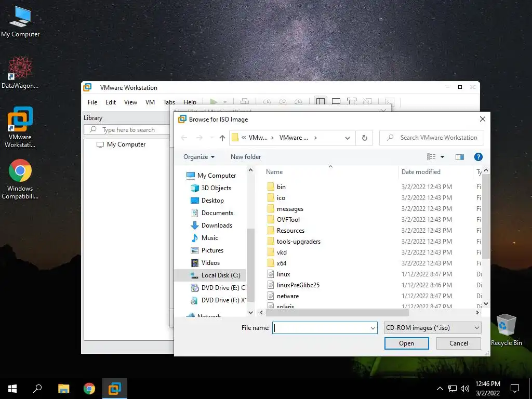
Task: Select DVD Drive (F:) in navigation pane
Action: point(218,300)
